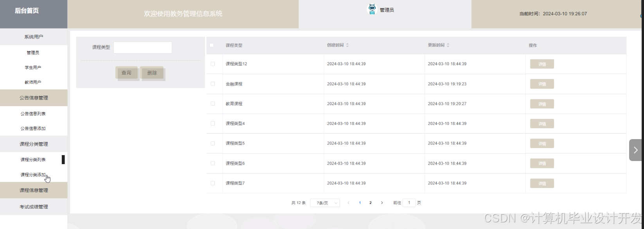Click 金融课程 update time 2024-03-10 19:19:23
Viewport: 644px width, 229px height.
(447, 84)
